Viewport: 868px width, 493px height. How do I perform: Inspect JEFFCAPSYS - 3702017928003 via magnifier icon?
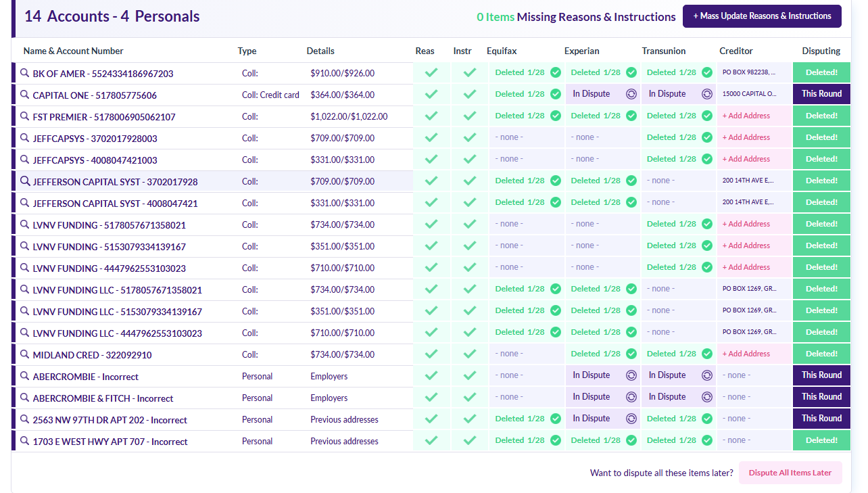pos(25,138)
